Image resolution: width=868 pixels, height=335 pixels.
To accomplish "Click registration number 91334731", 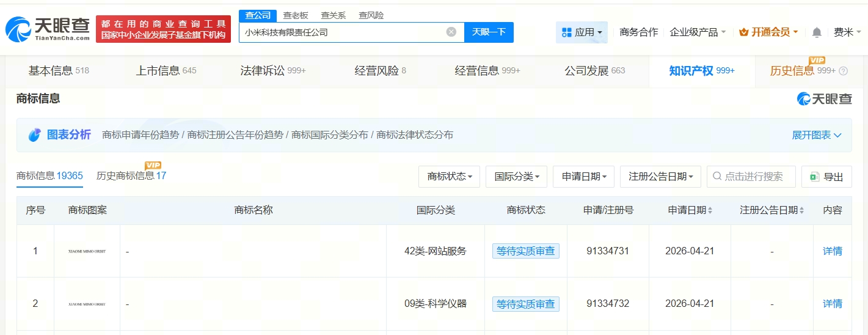I will 608,251.
